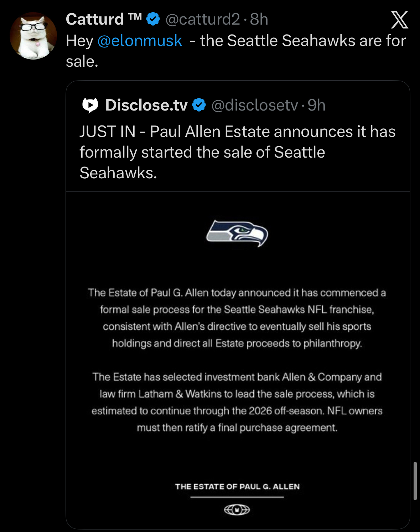
Task: Click the Disclose.tv account logo icon
Action: click(x=90, y=105)
